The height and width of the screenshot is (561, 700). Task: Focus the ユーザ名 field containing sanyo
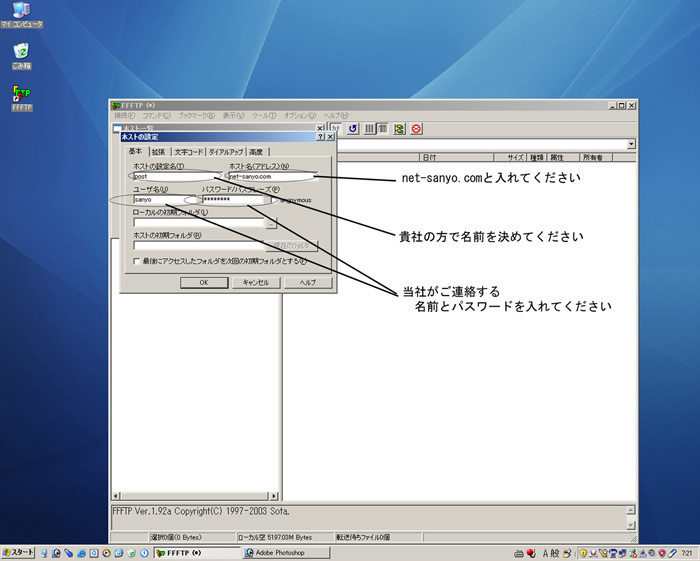[165, 199]
